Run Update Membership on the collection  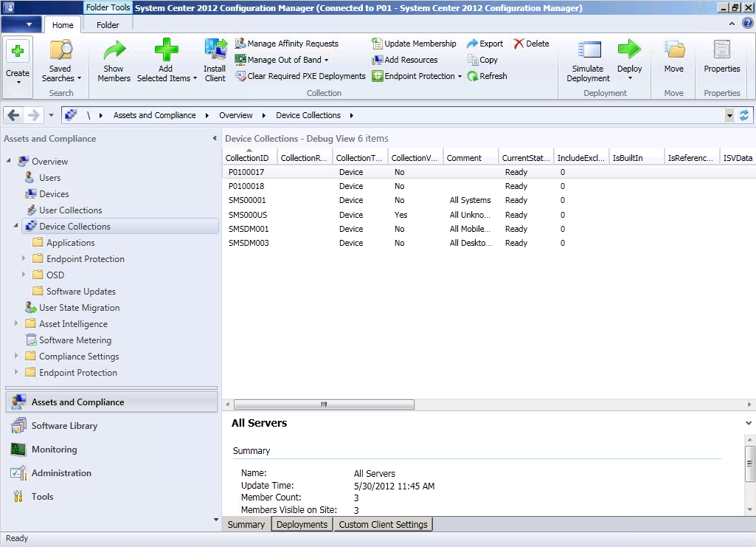pos(414,44)
